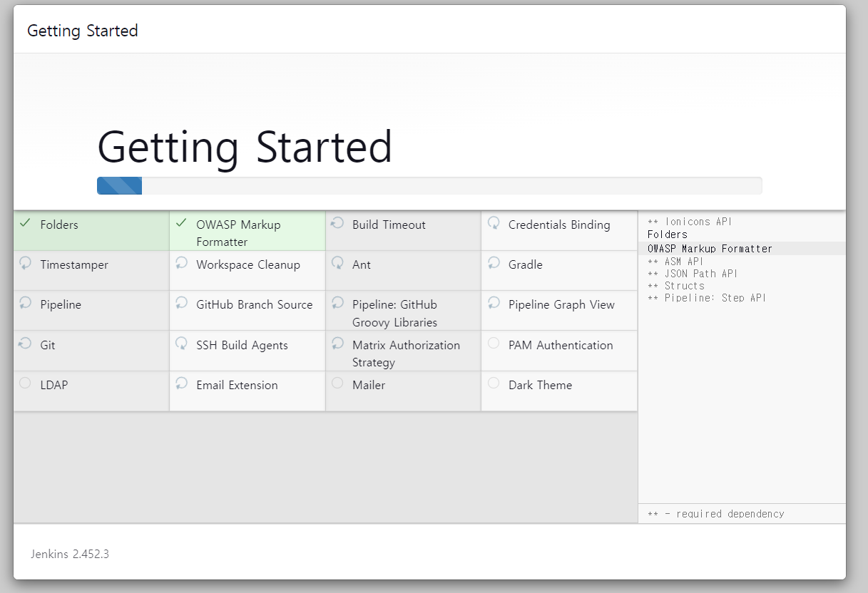Click the Pipeline: Step API log entry
868x593 pixels.
[707, 298]
